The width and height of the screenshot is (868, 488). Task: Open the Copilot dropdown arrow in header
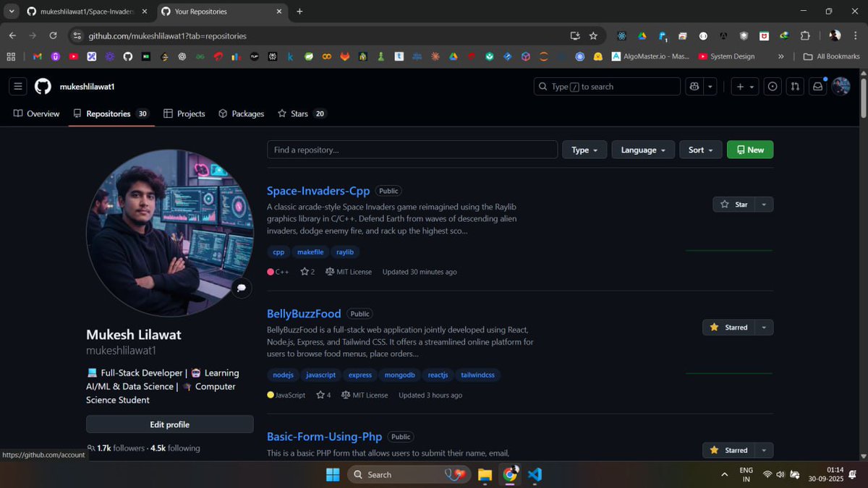[710, 87]
